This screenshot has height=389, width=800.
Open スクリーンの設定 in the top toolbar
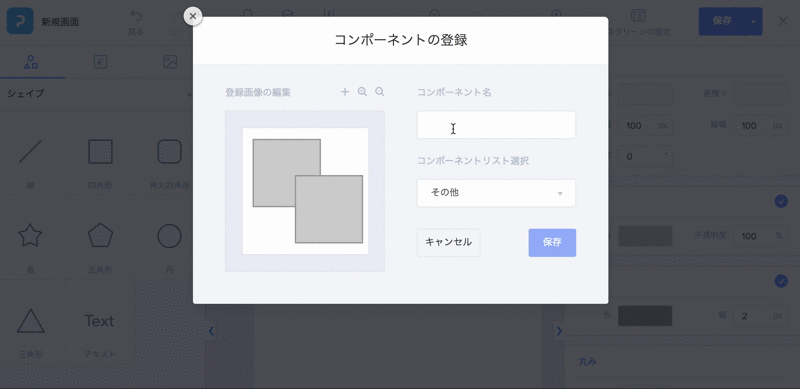coord(639,22)
